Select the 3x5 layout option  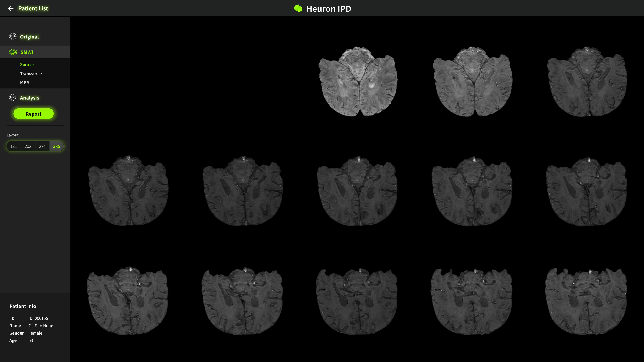pyautogui.click(x=56, y=146)
